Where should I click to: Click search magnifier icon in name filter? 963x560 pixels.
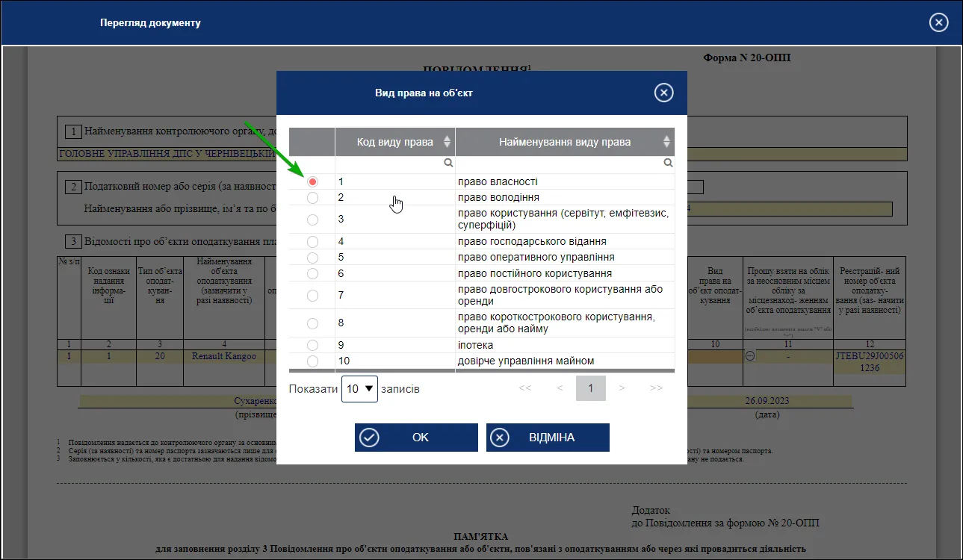click(x=668, y=163)
